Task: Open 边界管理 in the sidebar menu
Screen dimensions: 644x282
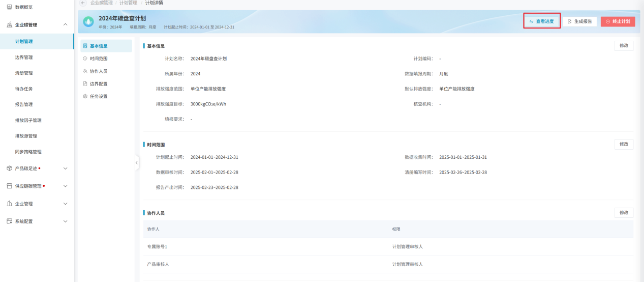Action: (24, 58)
